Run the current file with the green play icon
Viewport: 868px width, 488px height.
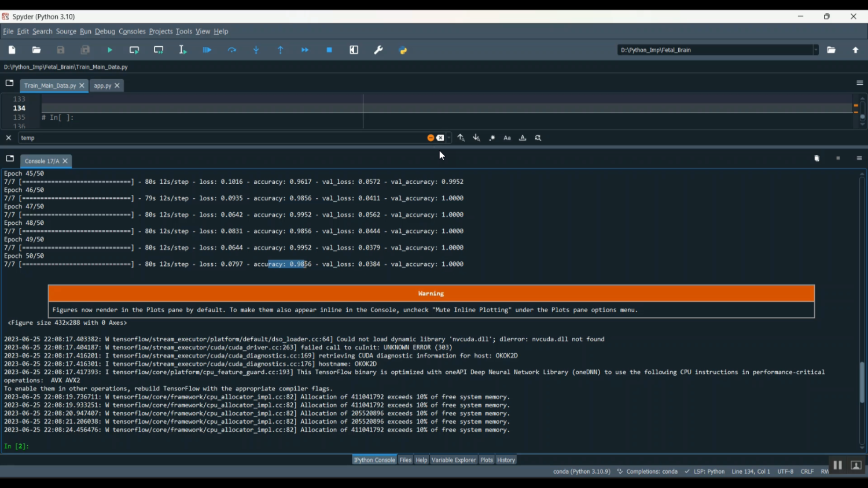click(x=110, y=50)
